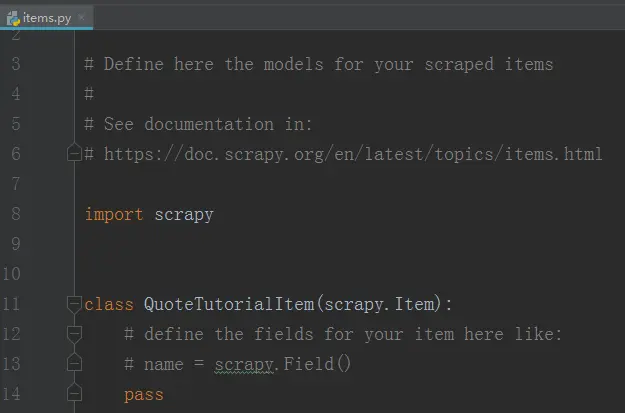Click the QuoteTutorialItem class name
The image size is (625, 413).
229,304
